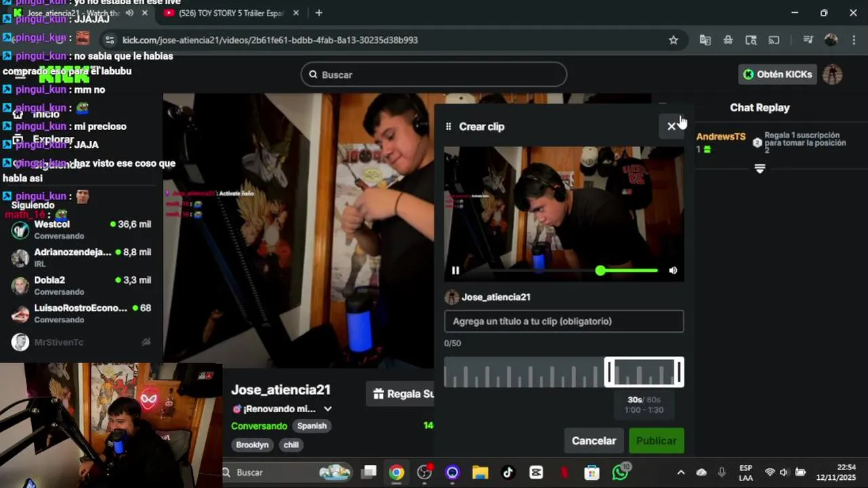Open a new browser tab

318,13
